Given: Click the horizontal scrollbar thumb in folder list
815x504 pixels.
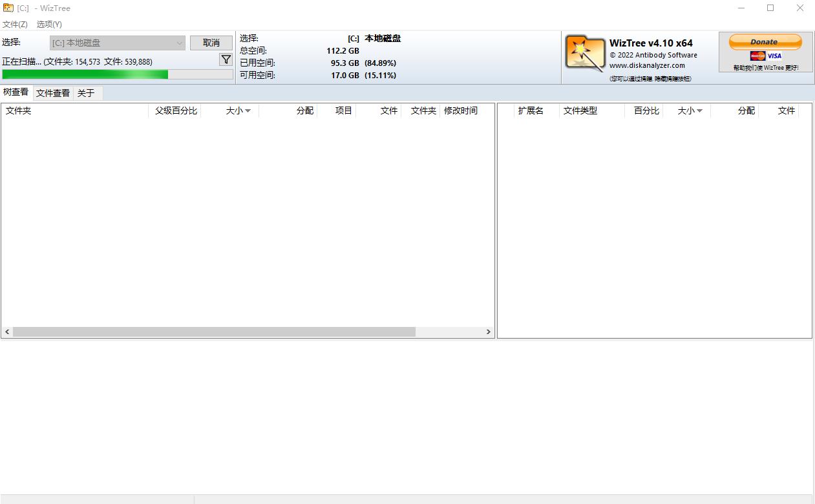Looking at the screenshot, I should [214, 331].
